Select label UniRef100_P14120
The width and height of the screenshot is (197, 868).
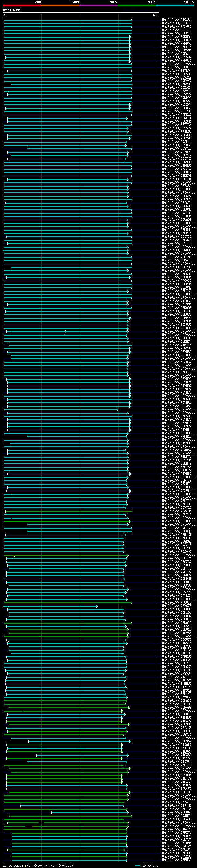click(177, 846)
